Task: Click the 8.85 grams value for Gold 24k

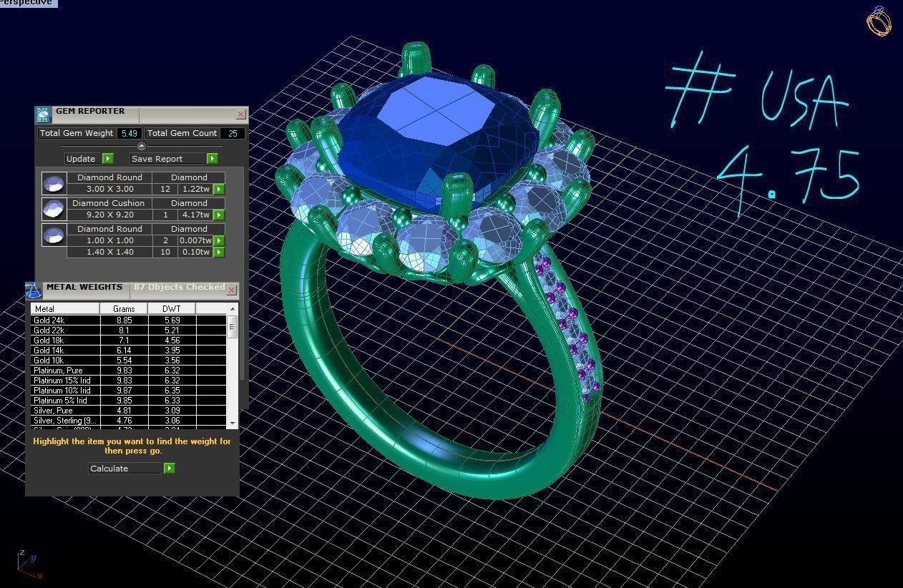Action: tap(124, 320)
